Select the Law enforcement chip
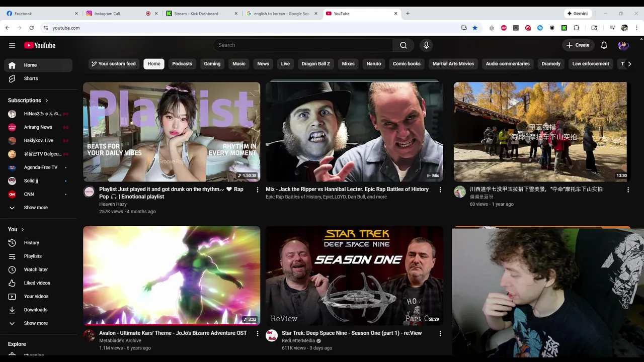Screen dimensions: 644x362 (591, 64)
